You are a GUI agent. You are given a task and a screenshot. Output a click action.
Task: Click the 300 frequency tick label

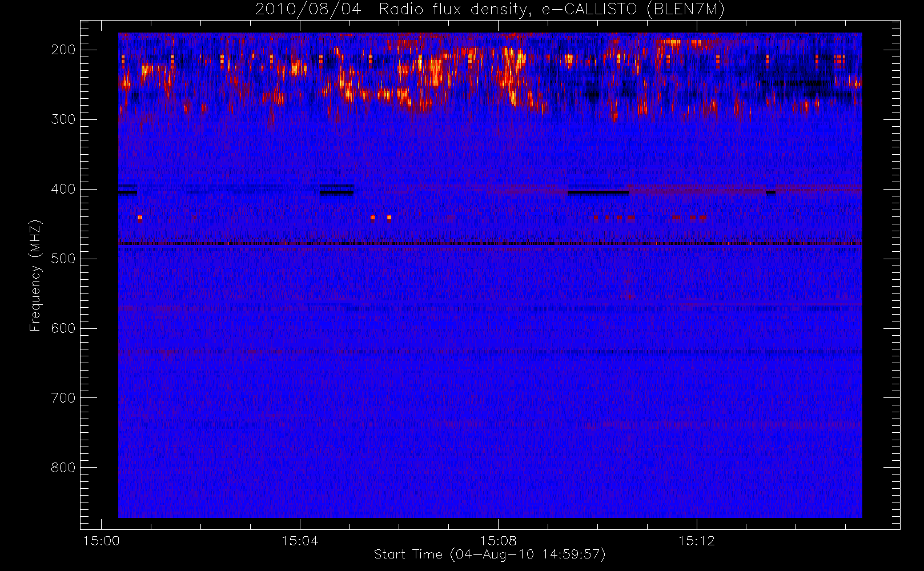(63, 119)
